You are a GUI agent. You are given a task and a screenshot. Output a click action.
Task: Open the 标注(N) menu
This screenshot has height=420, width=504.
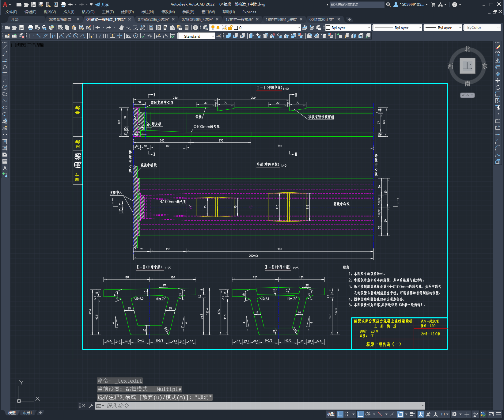pyautogui.click(x=147, y=12)
